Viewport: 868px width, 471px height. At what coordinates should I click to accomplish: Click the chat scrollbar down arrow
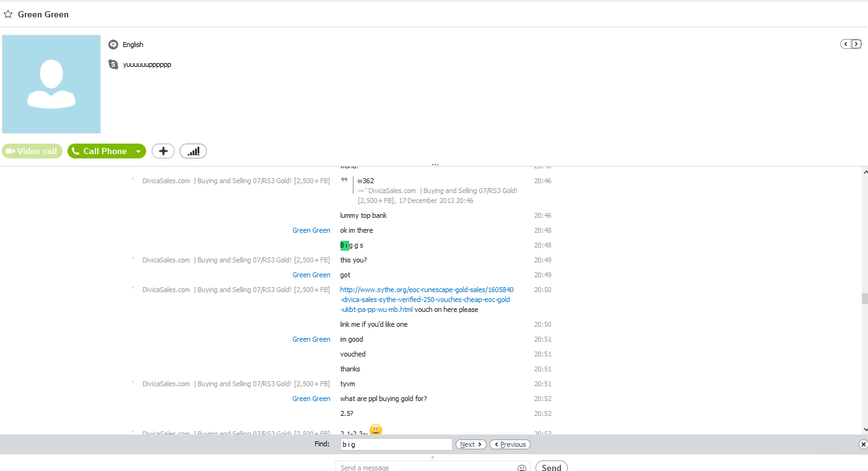pos(864,429)
